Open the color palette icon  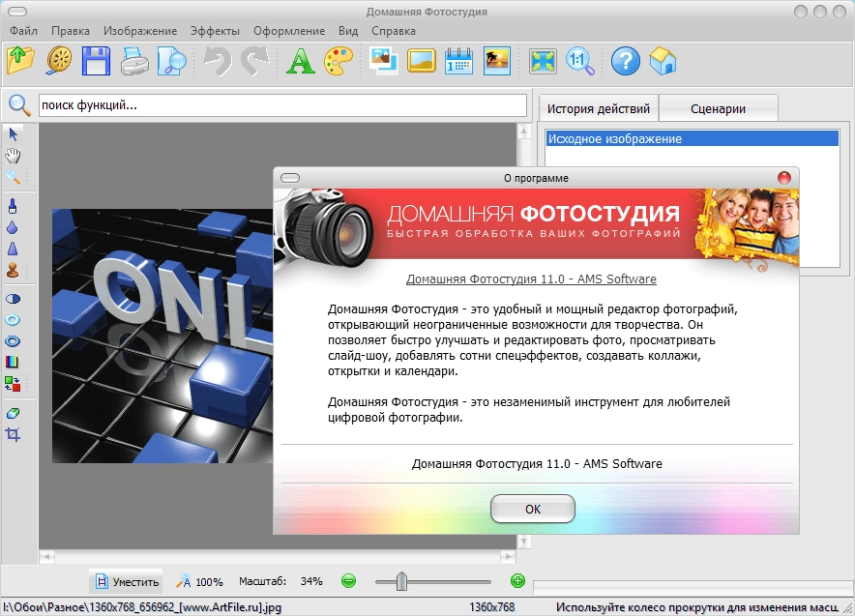tap(339, 61)
